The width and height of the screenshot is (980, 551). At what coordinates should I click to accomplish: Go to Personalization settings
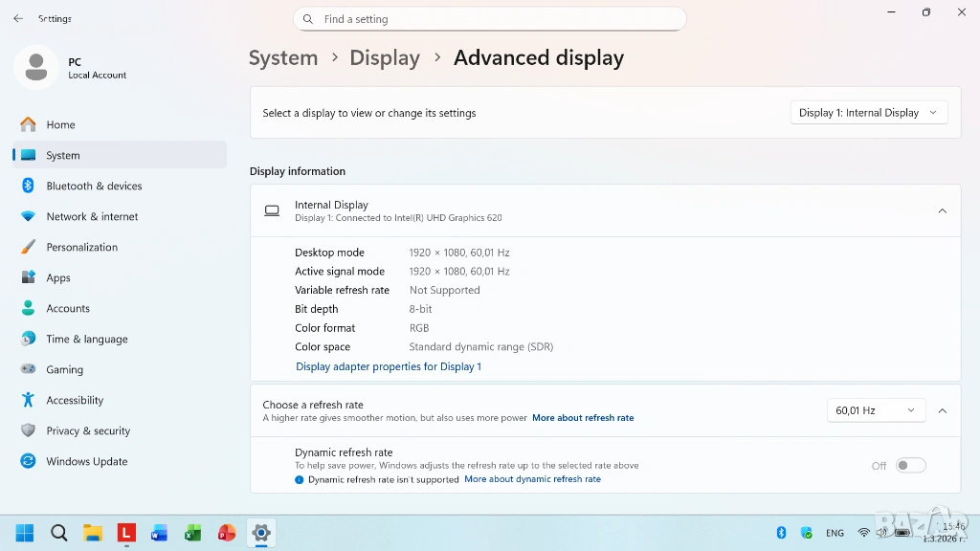(81, 247)
